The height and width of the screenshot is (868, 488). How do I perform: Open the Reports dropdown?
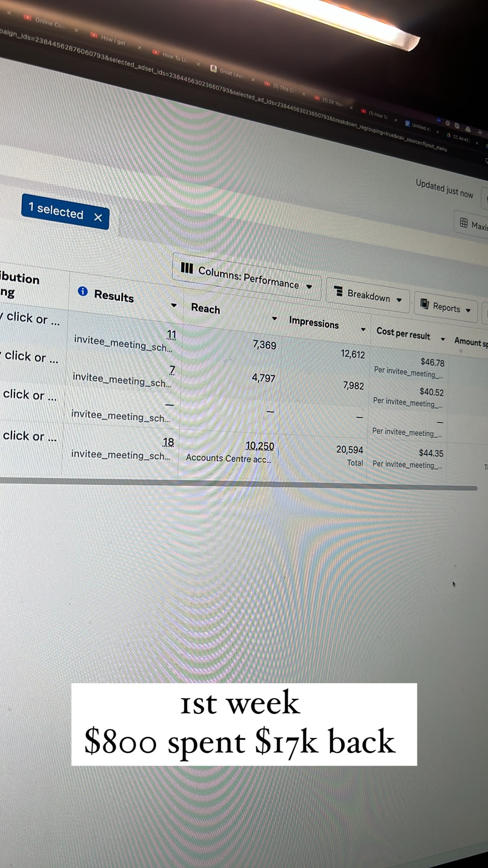pos(446,308)
